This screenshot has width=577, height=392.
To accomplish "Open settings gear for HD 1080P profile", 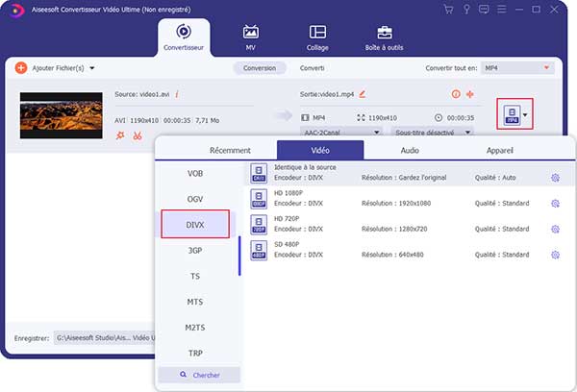I will pos(555,204).
